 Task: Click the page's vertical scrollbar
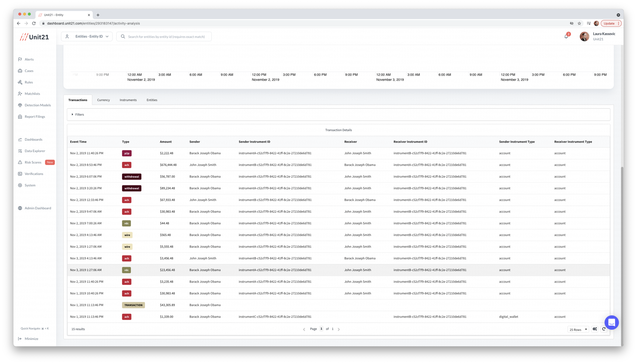[622, 250]
